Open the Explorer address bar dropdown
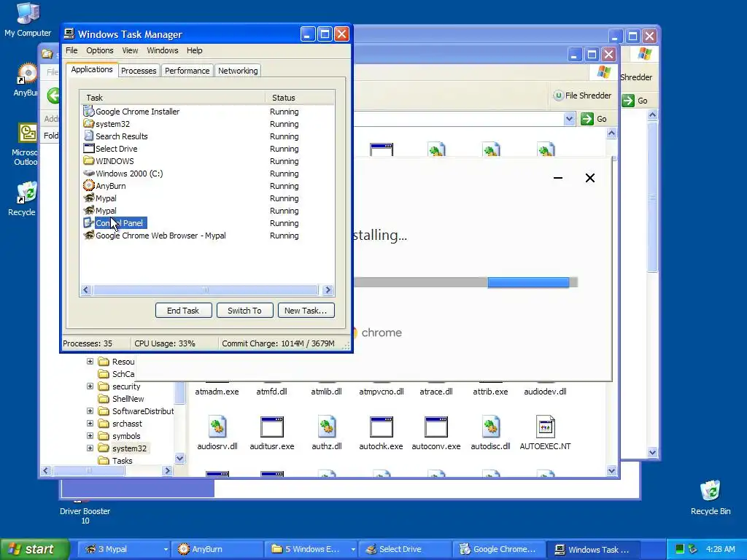Image resolution: width=747 pixels, height=560 pixels. click(569, 119)
